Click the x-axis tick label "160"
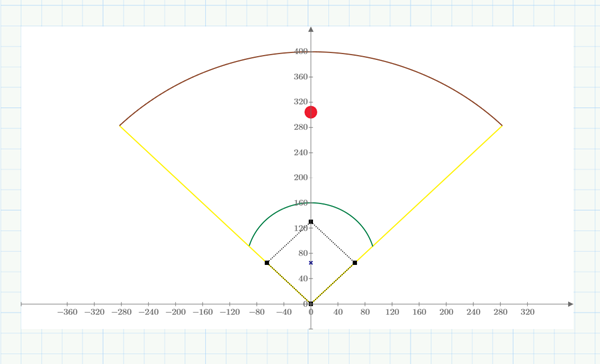This screenshot has height=364, width=600. point(419,312)
